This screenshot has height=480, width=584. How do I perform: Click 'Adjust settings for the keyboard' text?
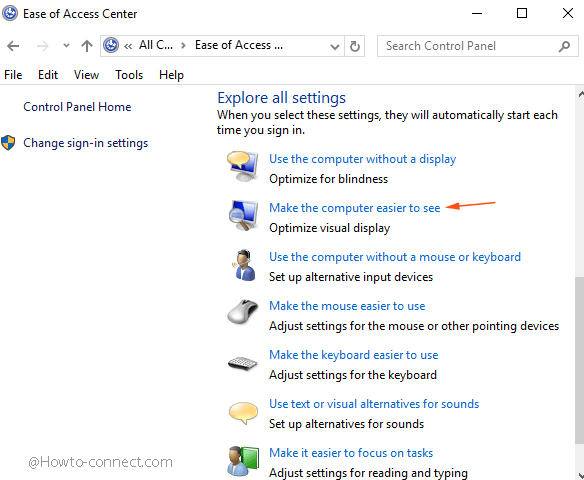point(353,375)
